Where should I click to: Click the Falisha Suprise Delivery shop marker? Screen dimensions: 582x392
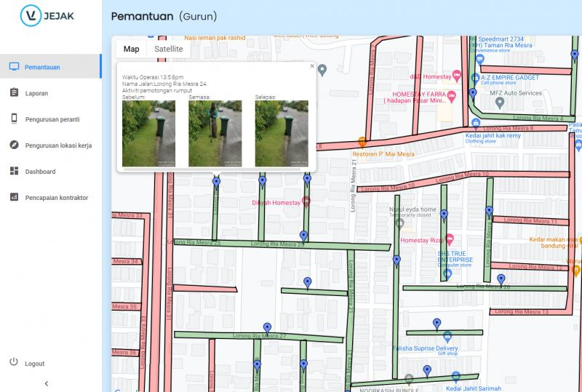point(447,337)
